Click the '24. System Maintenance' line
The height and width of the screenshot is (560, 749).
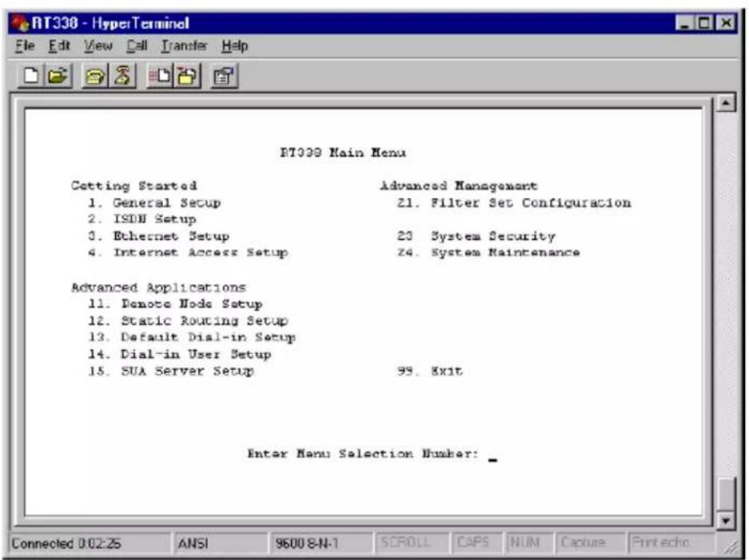(488, 252)
